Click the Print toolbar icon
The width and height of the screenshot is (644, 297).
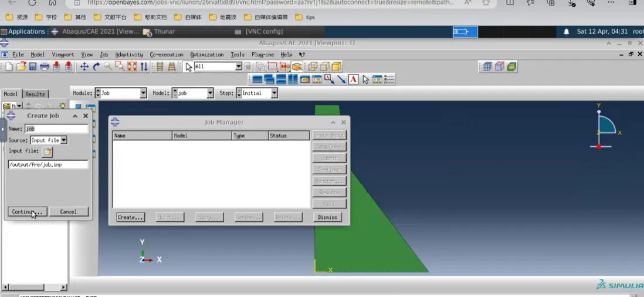[x=45, y=66]
